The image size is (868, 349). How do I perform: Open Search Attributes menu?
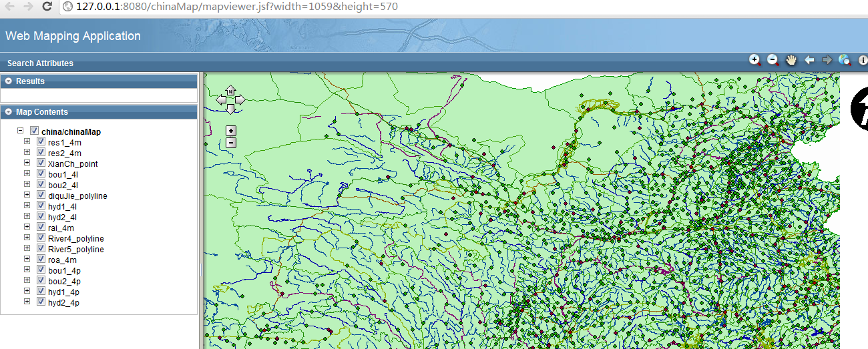(x=40, y=63)
